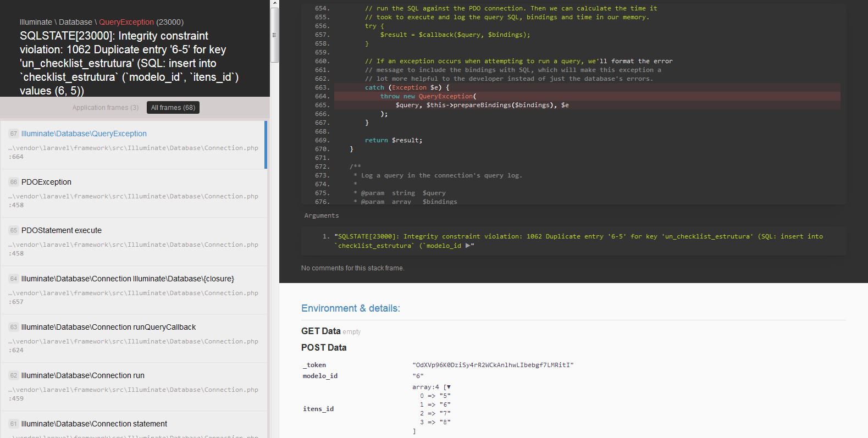The width and height of the screenshot is (868, 438).
Task: Click array entry 1 => "6"
Action: point(435,404)
